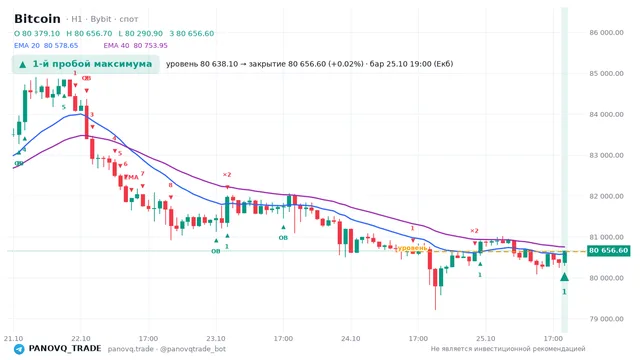Click the 'Не является инвестиционной рекомендацией' disclaimer
Viewport: 640px width, 360px height.
click(x=508, y=349)
